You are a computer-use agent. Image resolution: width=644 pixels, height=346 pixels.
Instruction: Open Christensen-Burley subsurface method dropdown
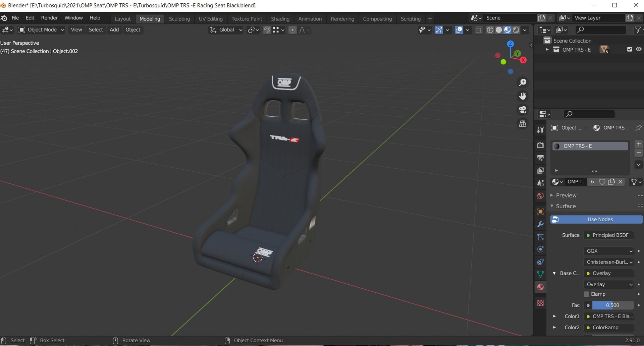click(609, 262)
